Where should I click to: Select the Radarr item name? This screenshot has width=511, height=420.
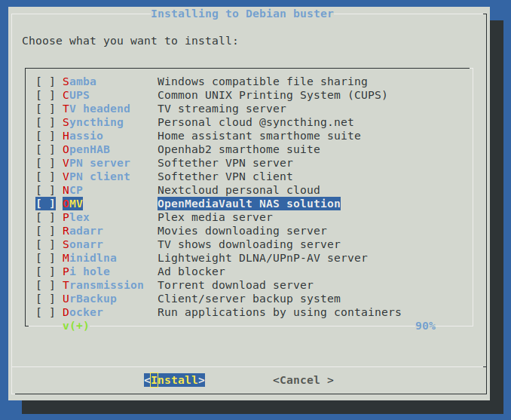pos(83,231)
